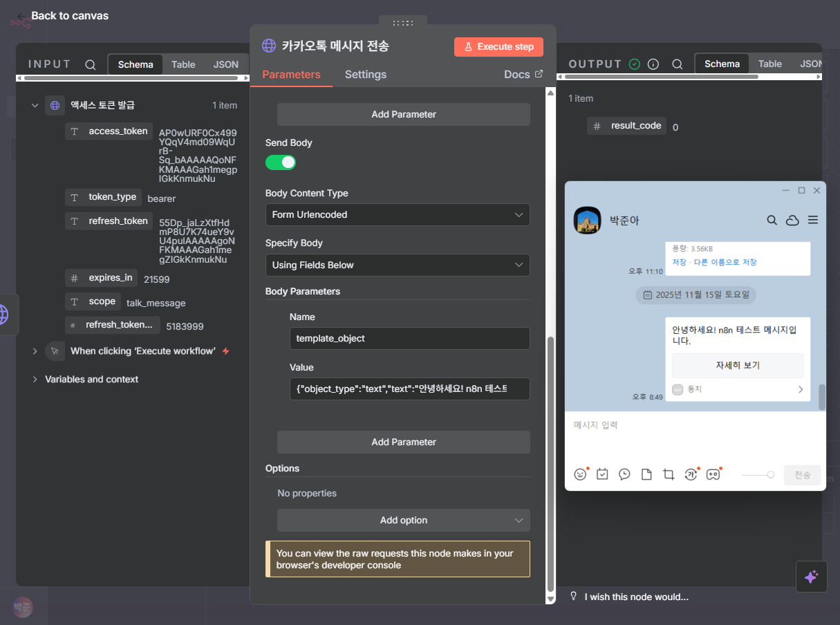The image size is (840, 625).
Task: Click the Execute step button
Action: (x=498, y=47)
